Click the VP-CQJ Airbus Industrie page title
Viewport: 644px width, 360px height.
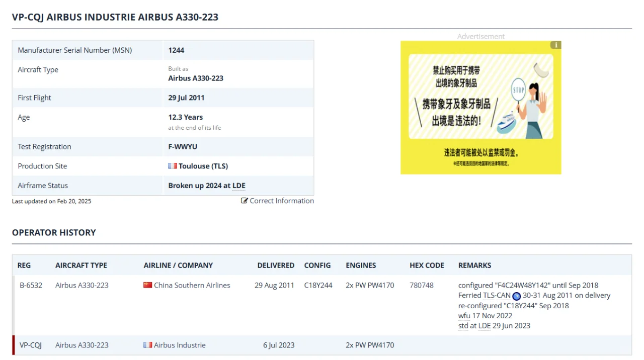click(115, 17)
